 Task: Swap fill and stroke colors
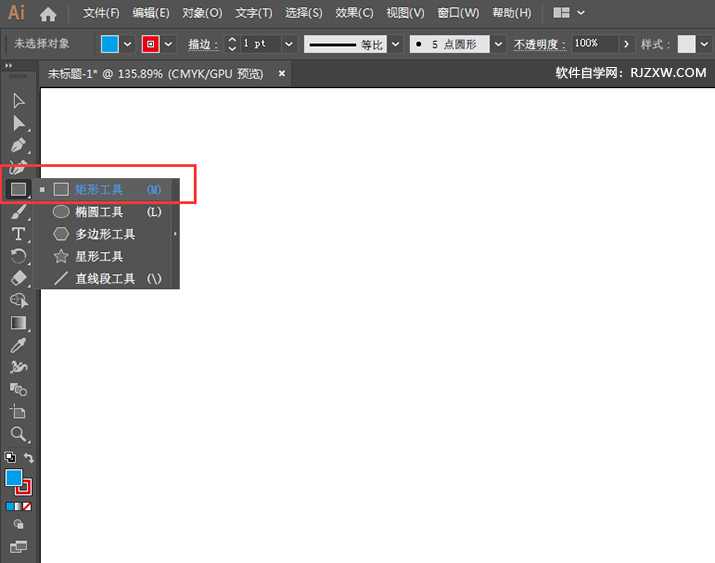[29, 457]
